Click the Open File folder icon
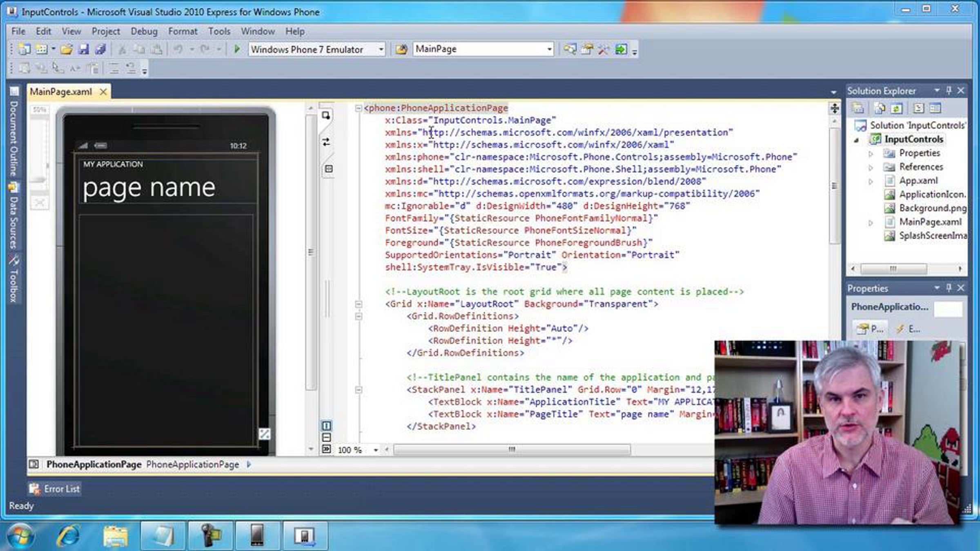This screenshot has width=980, height=551. coord(66,49)
